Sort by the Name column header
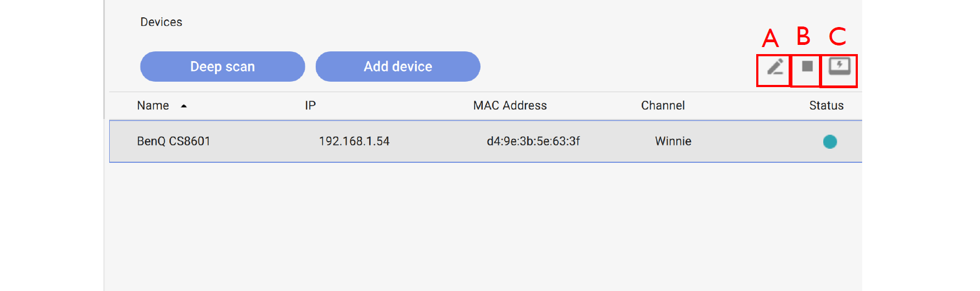980x291 pixels. click(153, 105)
